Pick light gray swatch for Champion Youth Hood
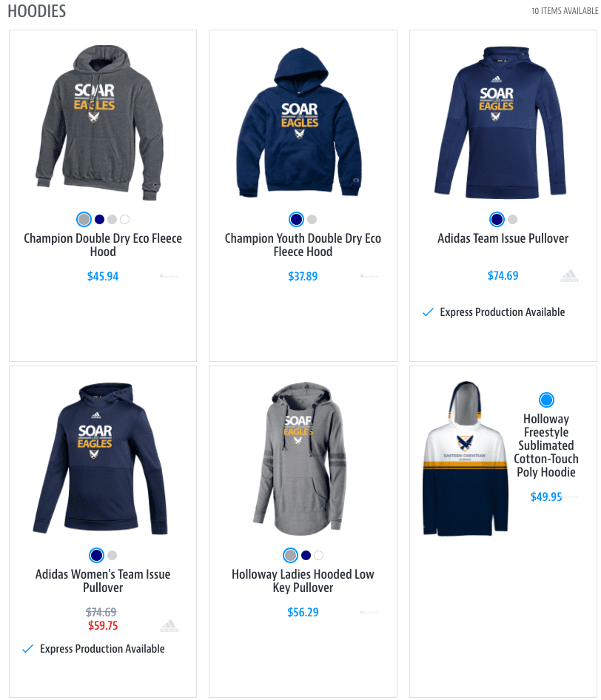Viewport: 601px width, 700px height. pos(312,219)
